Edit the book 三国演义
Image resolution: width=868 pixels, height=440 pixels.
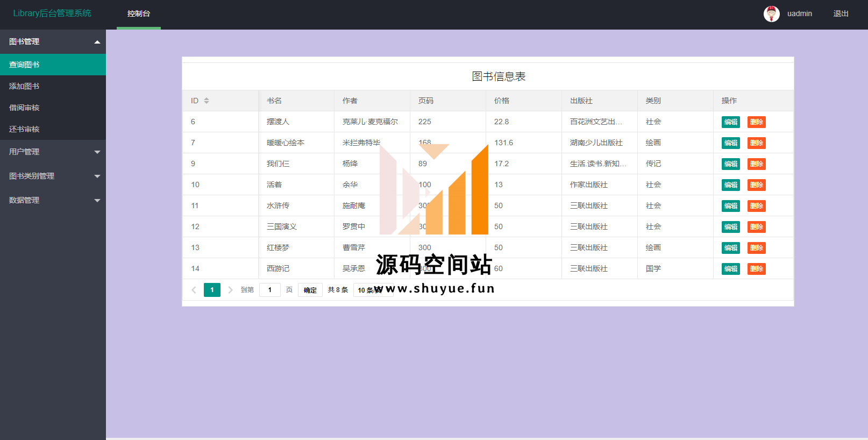pyautogui.click(x=731, y=227)
